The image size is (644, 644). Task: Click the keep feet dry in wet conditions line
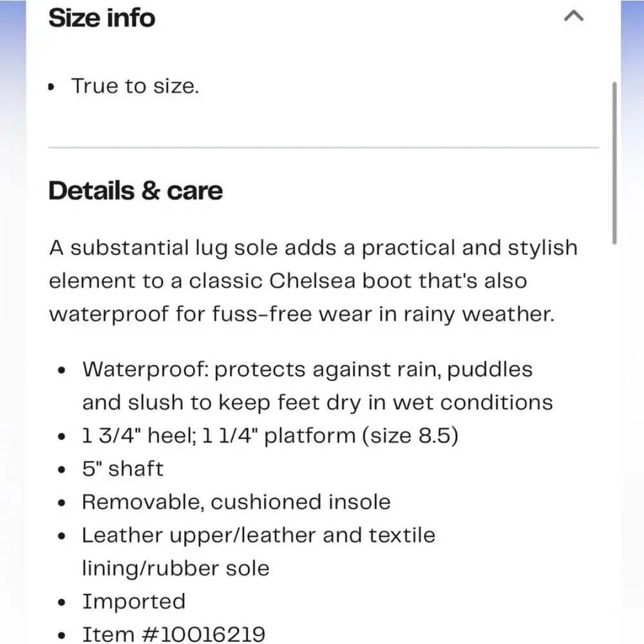317,402
